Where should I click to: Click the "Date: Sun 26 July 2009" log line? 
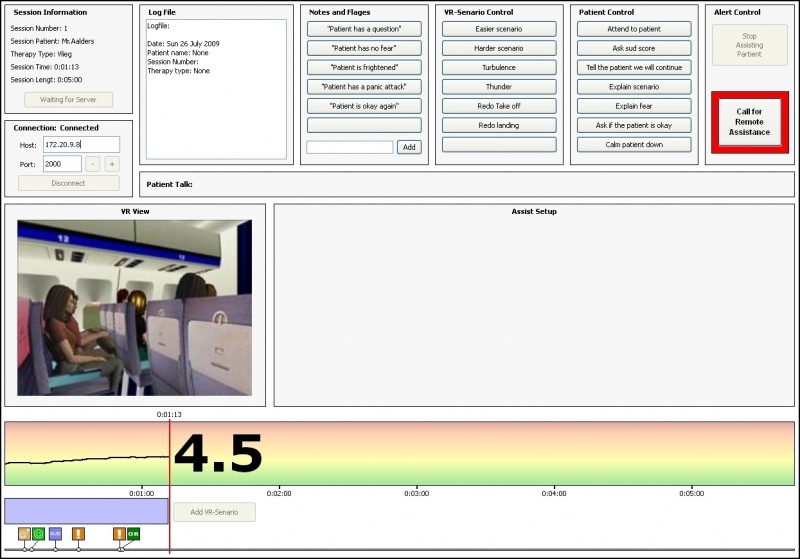(183, 44)
